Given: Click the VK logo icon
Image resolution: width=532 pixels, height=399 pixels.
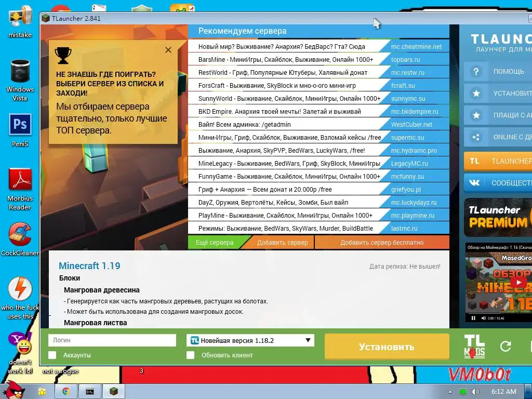Looking at the screenshot, I should point(474,183).
